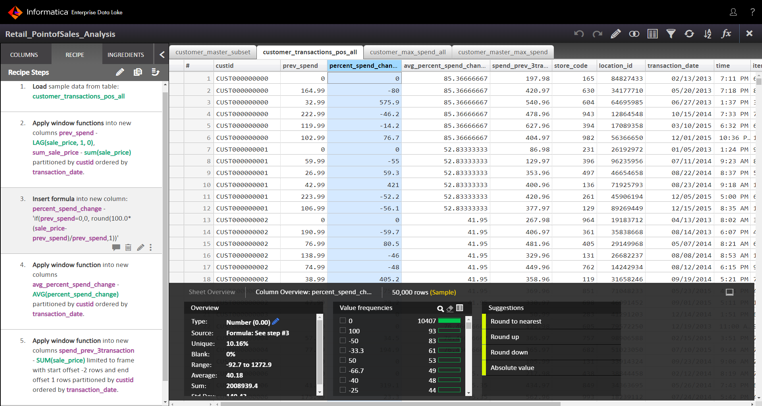
Task: Open the customer_master_subset sheet tab
Action: (213, 52)
